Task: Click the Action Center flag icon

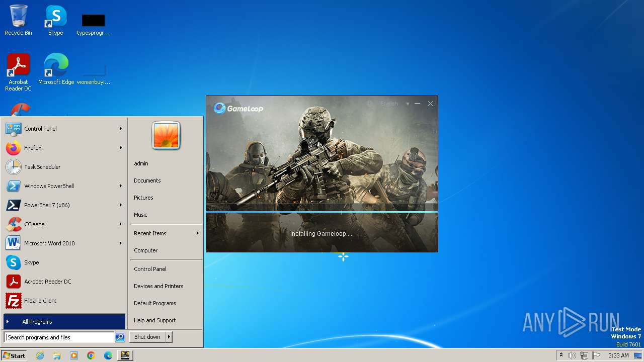Action: [x=596, y=355]
